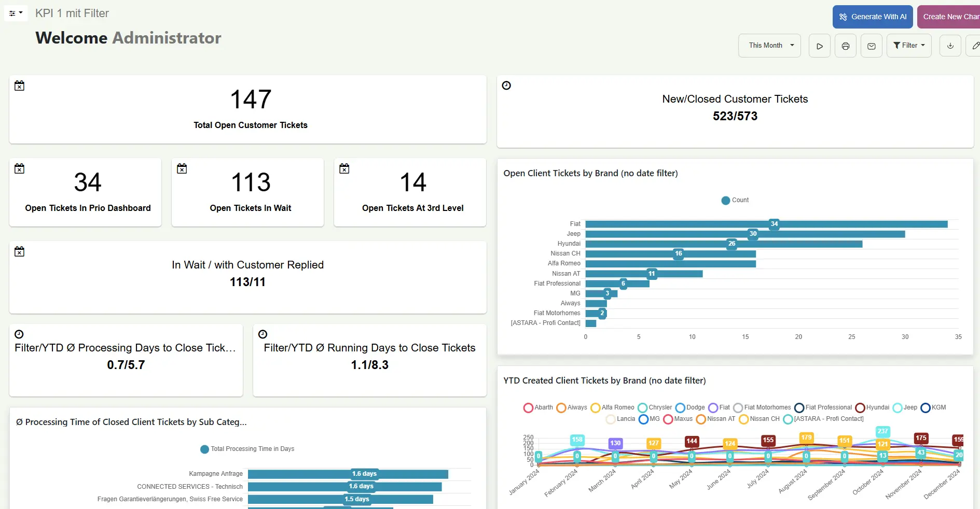Click the pencil edit icon
The height and width of the screenshot is (509, 980).
click(975, 46)
